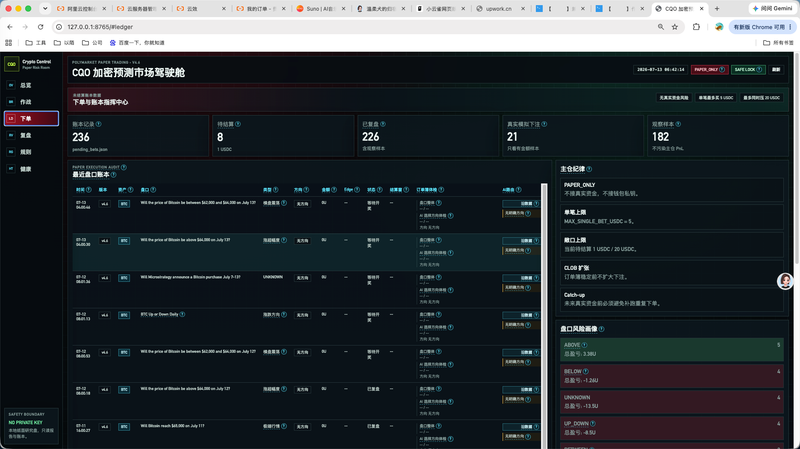Click the timestamp badge 2026-07-13 in the header

(x=660, y=69)
